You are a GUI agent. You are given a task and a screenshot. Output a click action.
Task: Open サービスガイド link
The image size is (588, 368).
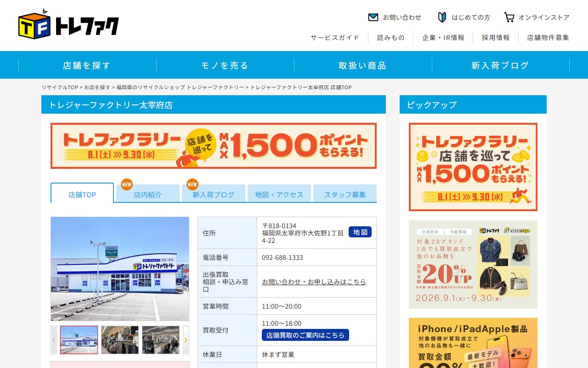(x=335, y=38)
